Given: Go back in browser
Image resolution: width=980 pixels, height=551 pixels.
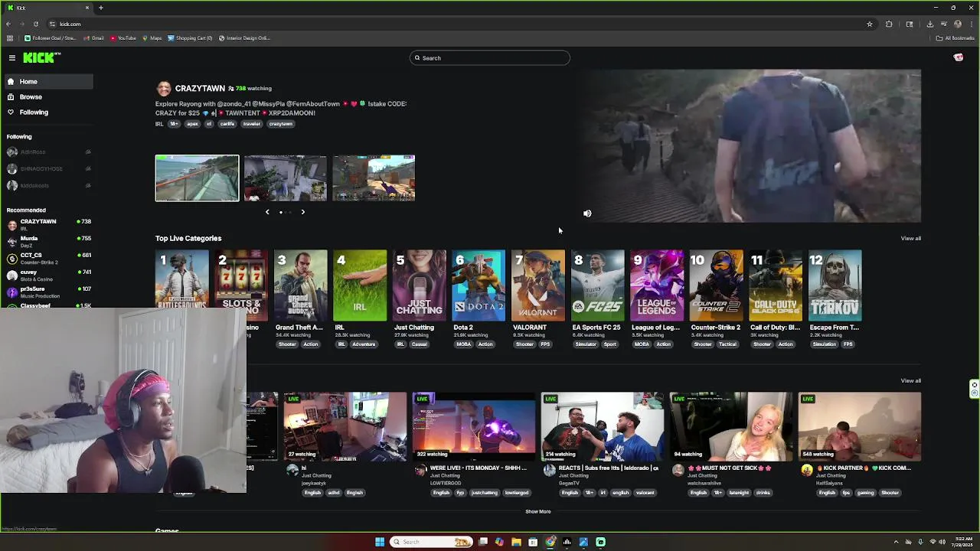Looking at the screenshot, I should (x=8, y=24).
